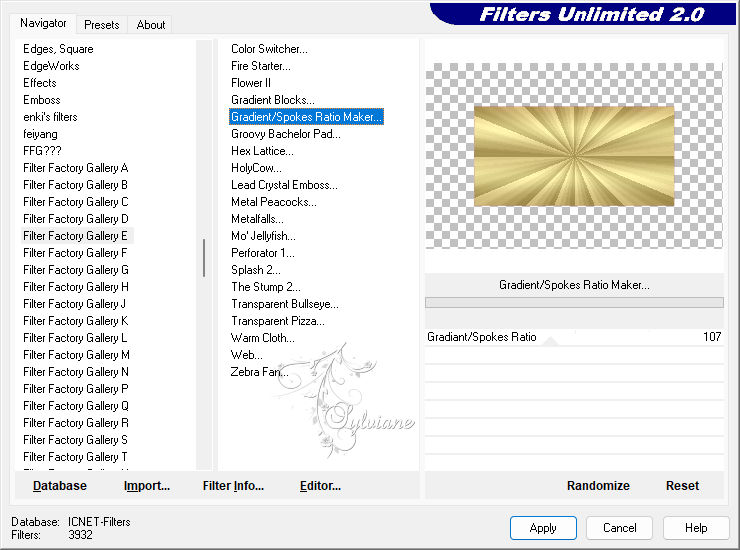Select Filter Factory Gallery R

click(x=76, y=423)
